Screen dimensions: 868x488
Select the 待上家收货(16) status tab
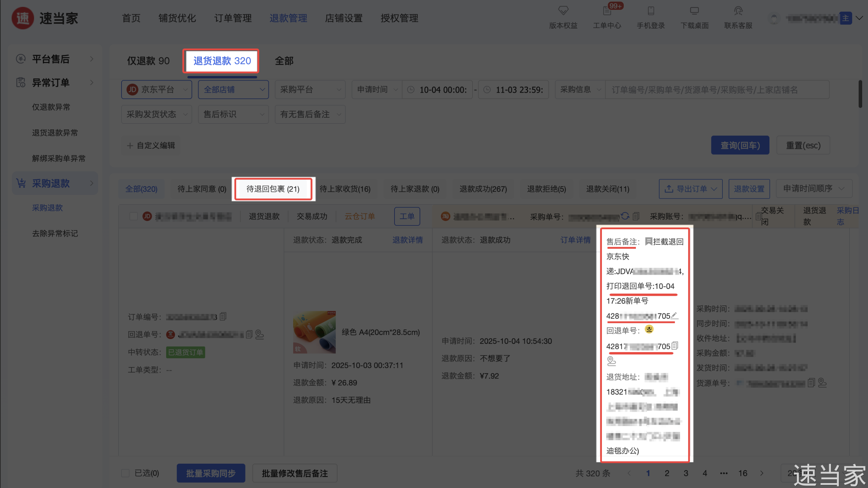click(345, 189)
